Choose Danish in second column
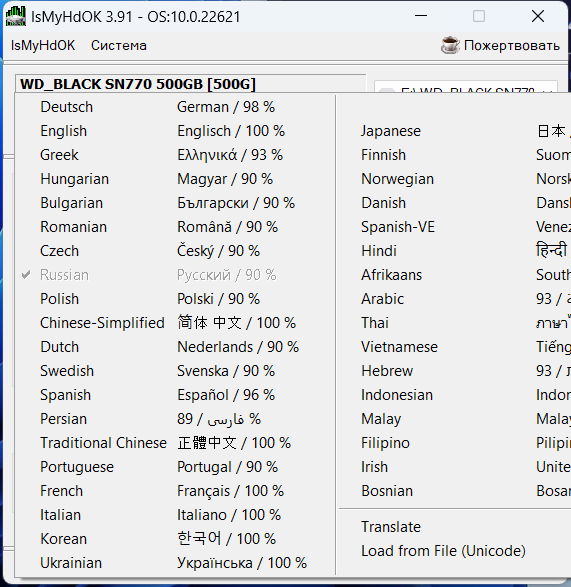571x587 pixels. coord(455,203)
